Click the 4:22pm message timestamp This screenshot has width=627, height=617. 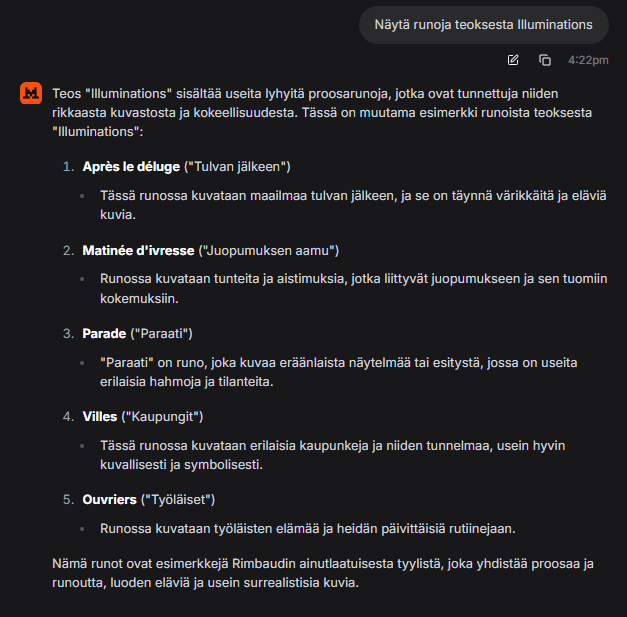click(x=588, y=60)
